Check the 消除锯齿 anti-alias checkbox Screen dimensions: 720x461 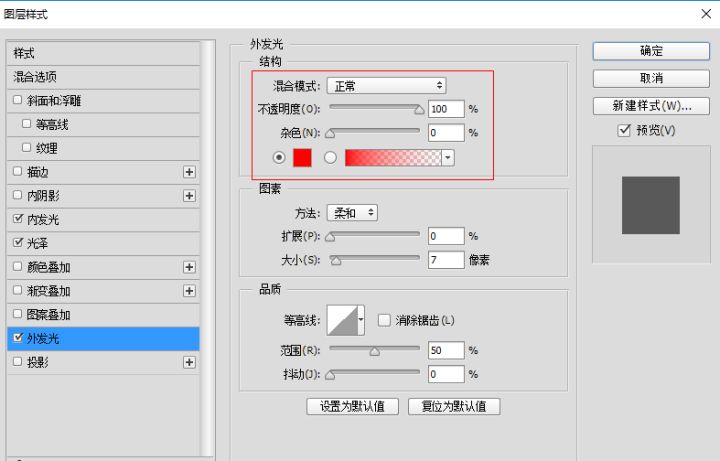(384, 320)
